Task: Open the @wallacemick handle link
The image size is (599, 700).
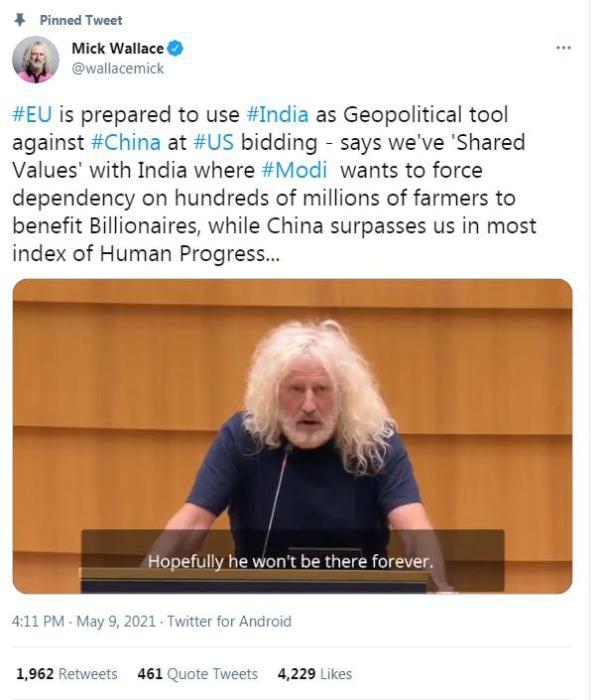Action: [118, 68]
